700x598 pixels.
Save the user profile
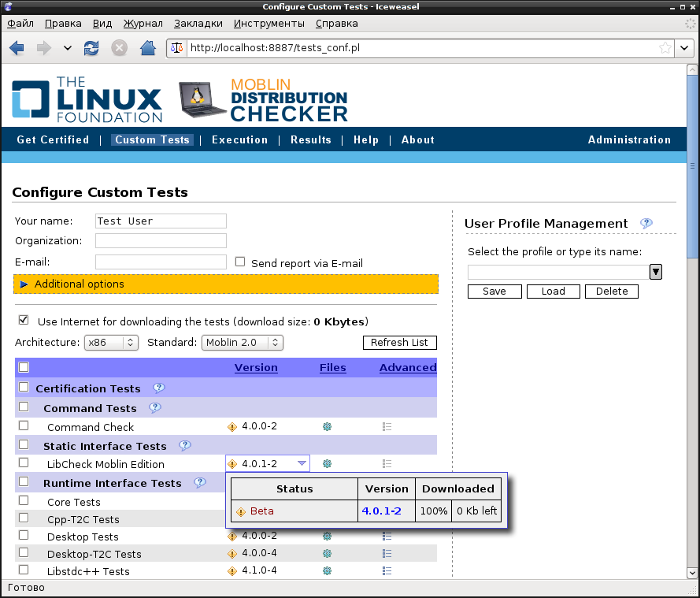[x=494, y=292]
